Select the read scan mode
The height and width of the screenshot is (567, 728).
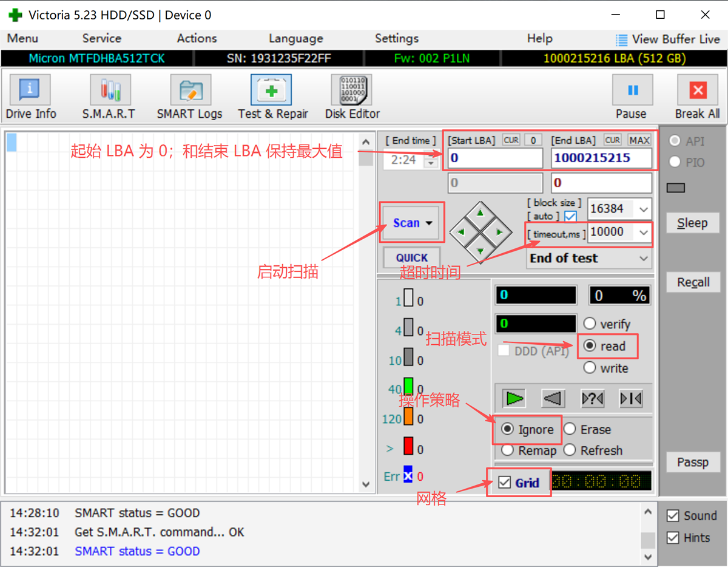(x=590, y=346)
